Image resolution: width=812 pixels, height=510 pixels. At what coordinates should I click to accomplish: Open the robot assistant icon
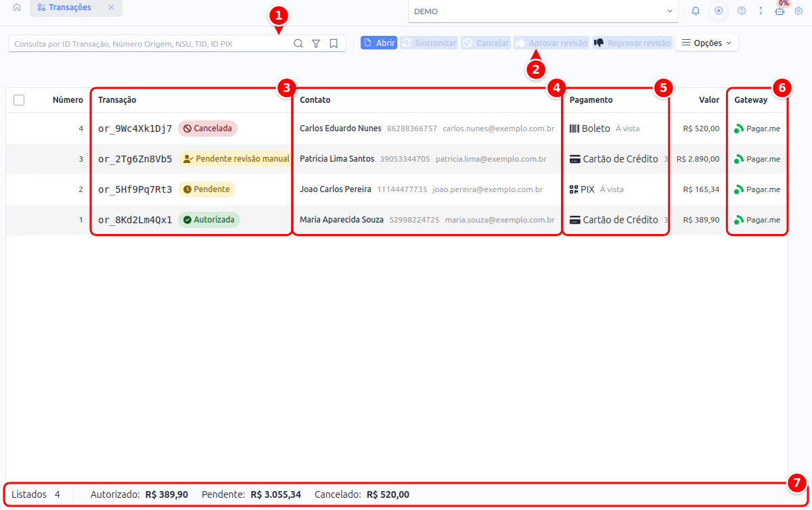780,11
